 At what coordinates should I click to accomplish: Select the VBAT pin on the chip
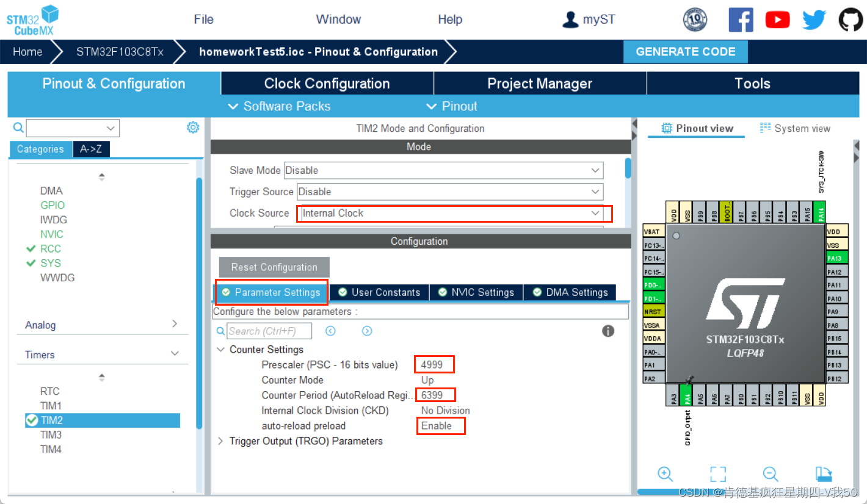(x=653, y=232)
